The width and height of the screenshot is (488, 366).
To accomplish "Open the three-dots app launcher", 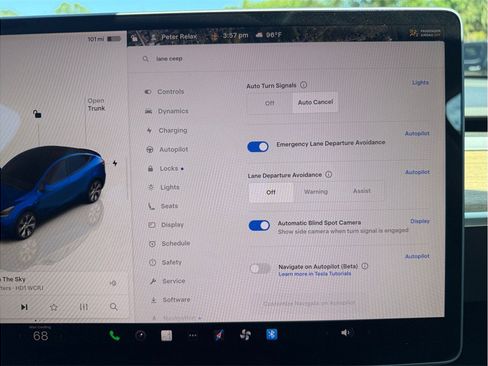I will pos(193,336).
